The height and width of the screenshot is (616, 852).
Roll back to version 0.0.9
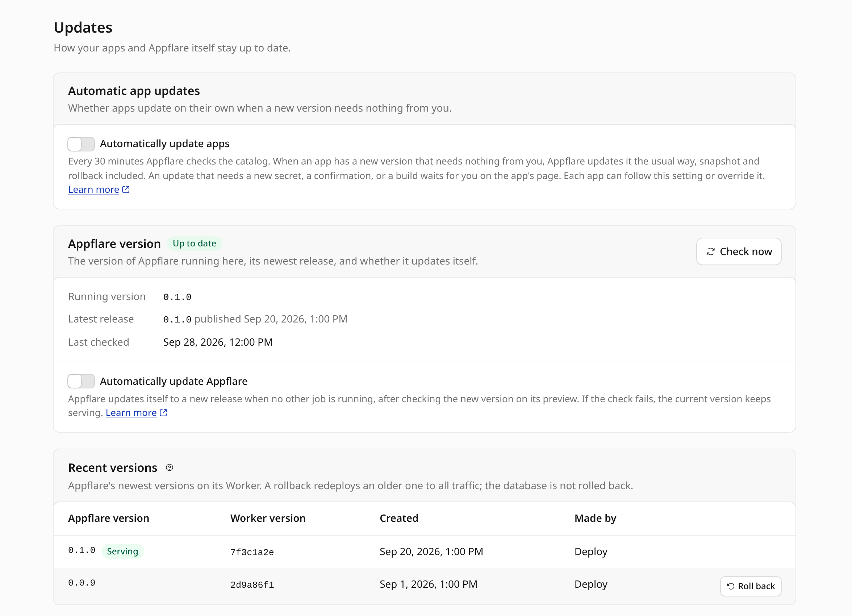coord(751,586)
